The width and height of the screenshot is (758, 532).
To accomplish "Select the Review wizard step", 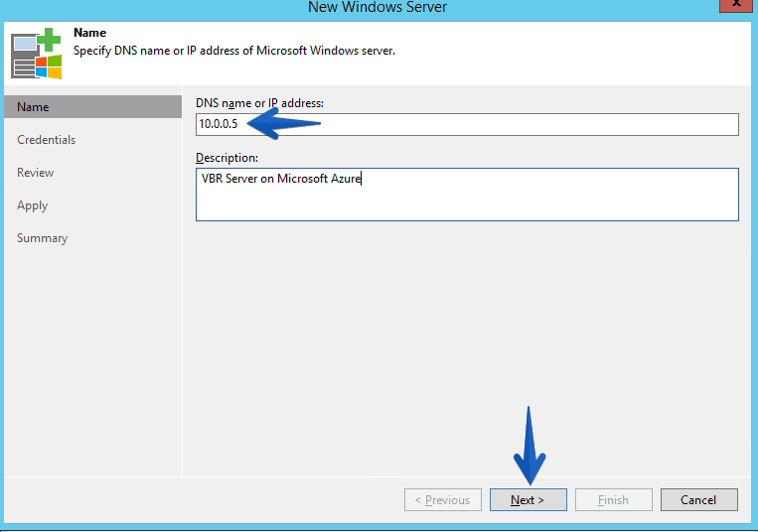I will coord(36,173).
